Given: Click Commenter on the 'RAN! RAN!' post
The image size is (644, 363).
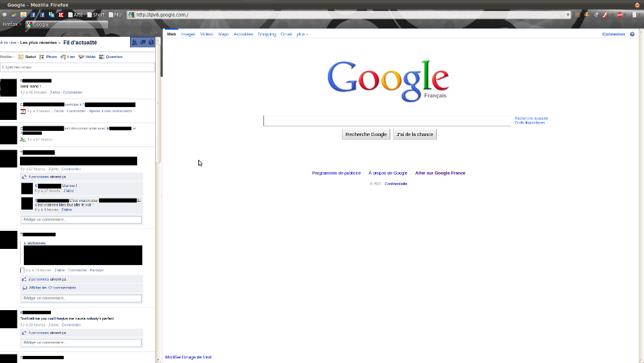Looking at the screenshot, I should click(72, 92).
